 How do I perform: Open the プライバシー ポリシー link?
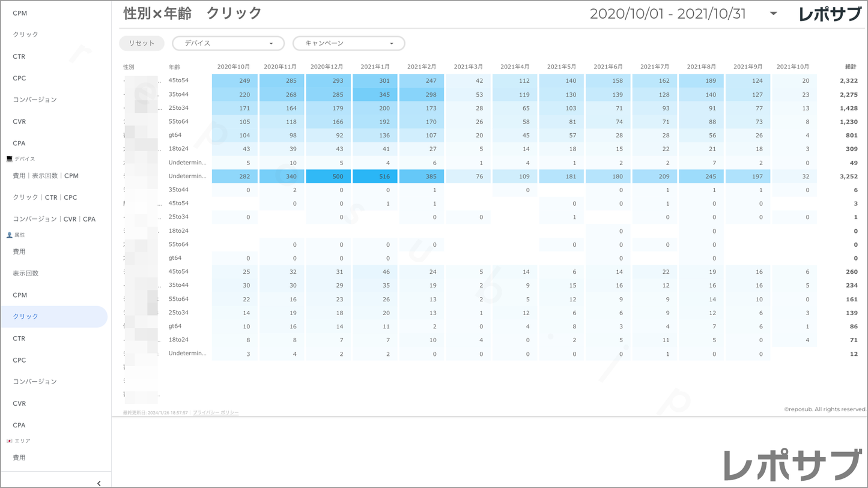coord(216,413)
